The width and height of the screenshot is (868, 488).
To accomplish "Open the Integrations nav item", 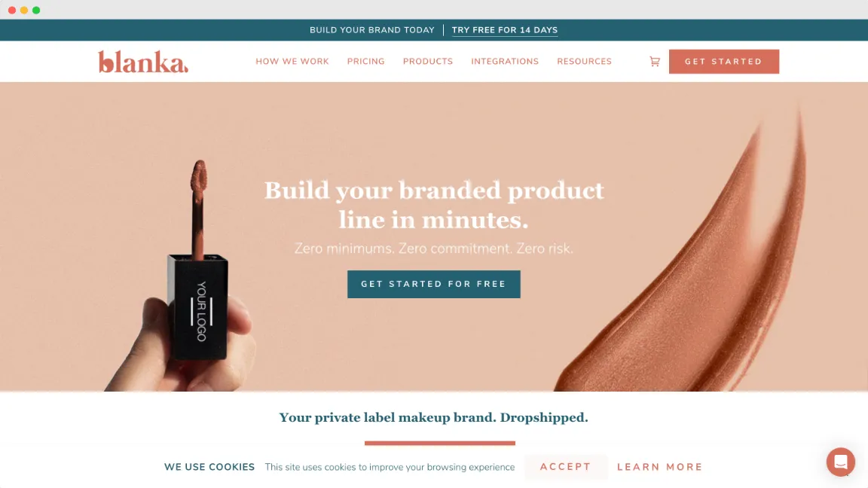I will pyautogui.click(x=505, y=62).
